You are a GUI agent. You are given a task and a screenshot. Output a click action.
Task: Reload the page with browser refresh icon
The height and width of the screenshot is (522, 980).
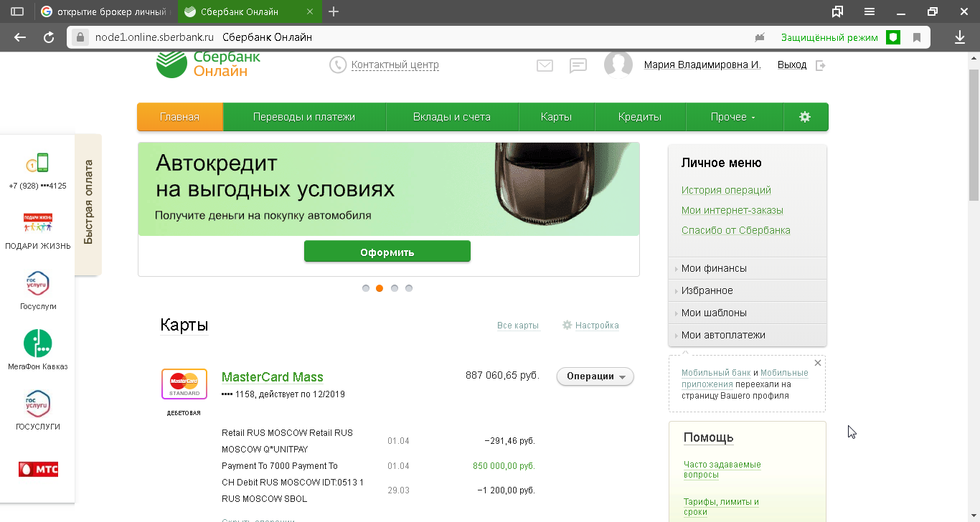(49, 37)
